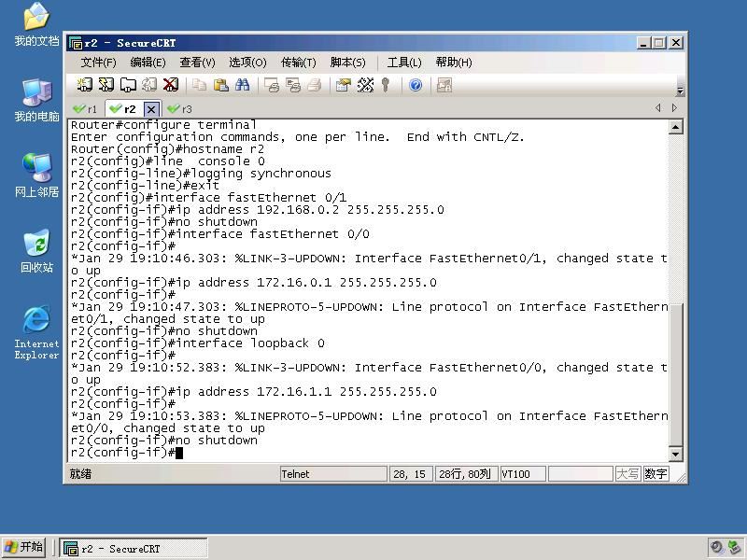
Task: Select 回收站 recycle bin desktop icon
Action: (x=36, y=251)
